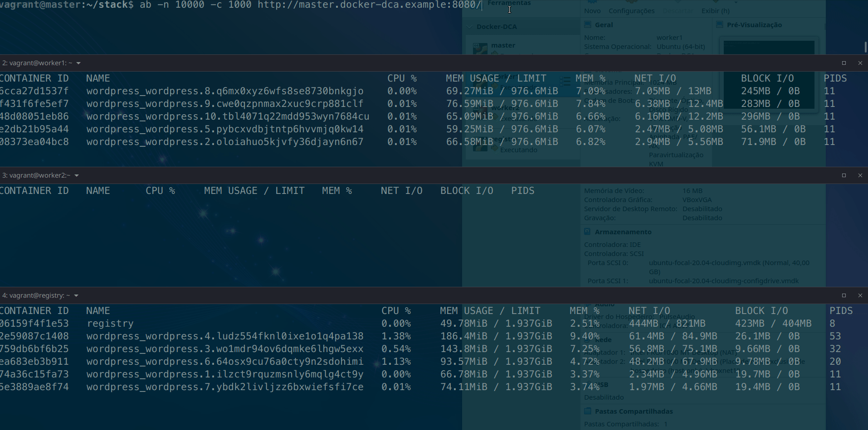Expand the vagrant@worker2 pane title dropdown arrow

tap(77, 176)
